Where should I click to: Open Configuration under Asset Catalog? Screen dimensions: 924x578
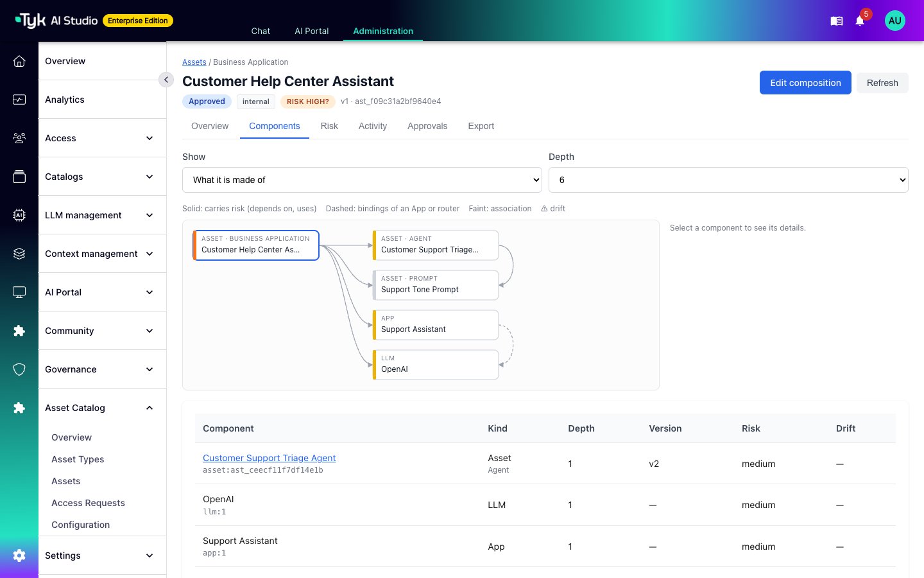[80, 525]
